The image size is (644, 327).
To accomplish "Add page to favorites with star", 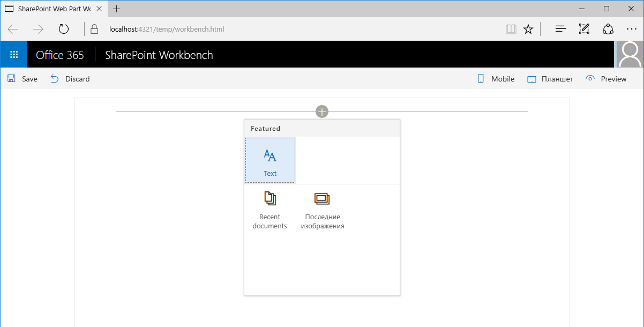I will [528, 29].
